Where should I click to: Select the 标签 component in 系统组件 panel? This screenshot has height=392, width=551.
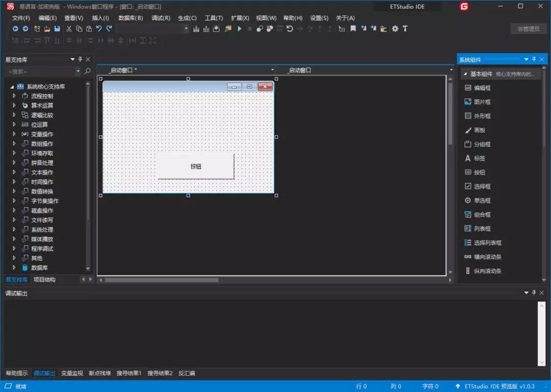480,158
